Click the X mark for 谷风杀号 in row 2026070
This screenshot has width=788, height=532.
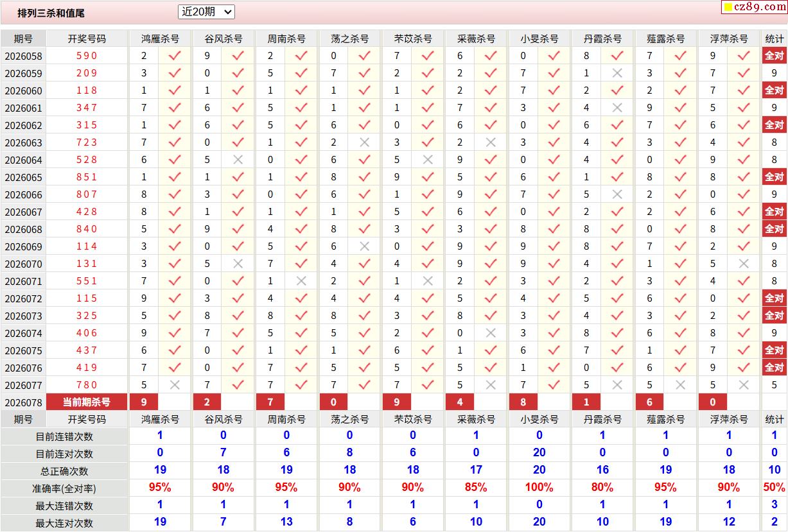pos(238,264)
